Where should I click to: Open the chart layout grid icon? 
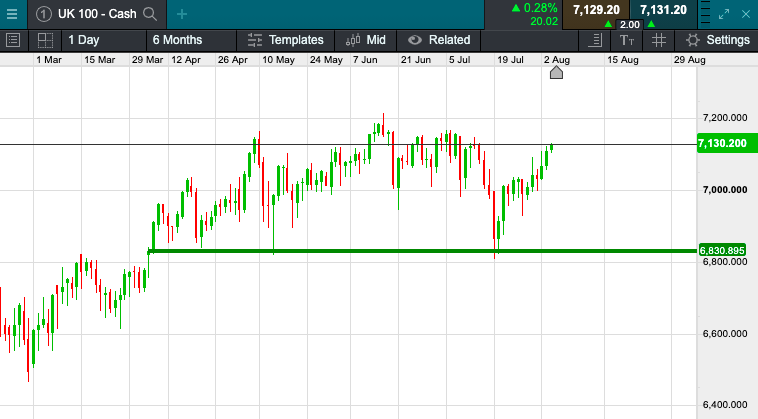click(44, 40)
